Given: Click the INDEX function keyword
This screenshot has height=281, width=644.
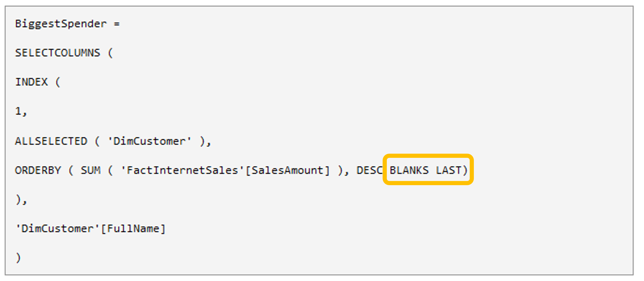Looking at the screenshot, I should tap(31, 82).
